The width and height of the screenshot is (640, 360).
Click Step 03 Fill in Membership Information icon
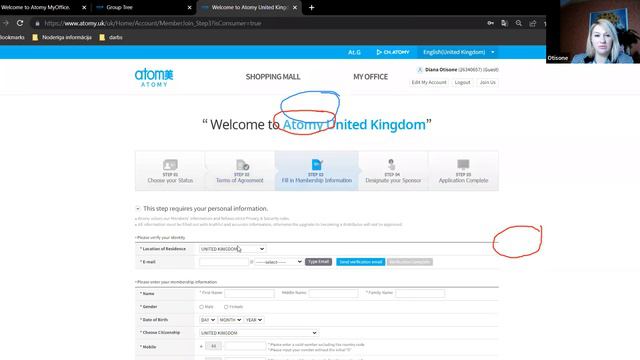(317, 164)
